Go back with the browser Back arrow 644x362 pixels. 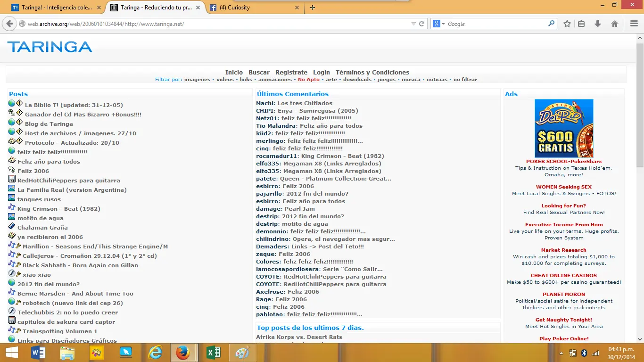pyautogui.click(x=9, y=24)
